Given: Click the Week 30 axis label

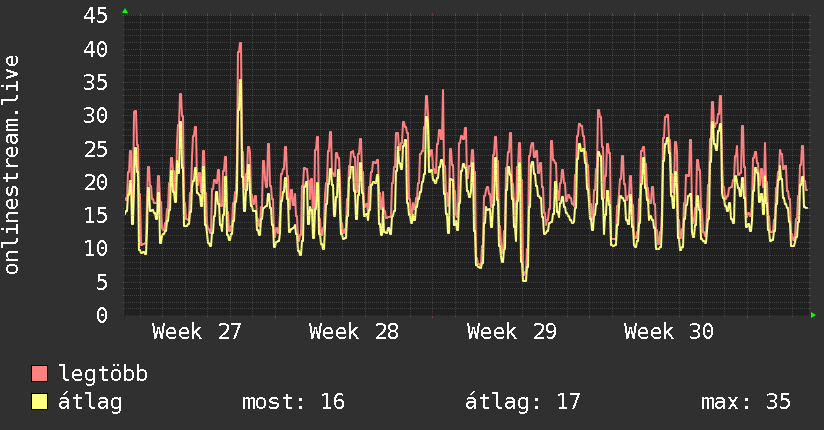Looking at the screenshot, I should tap(668, 332).
